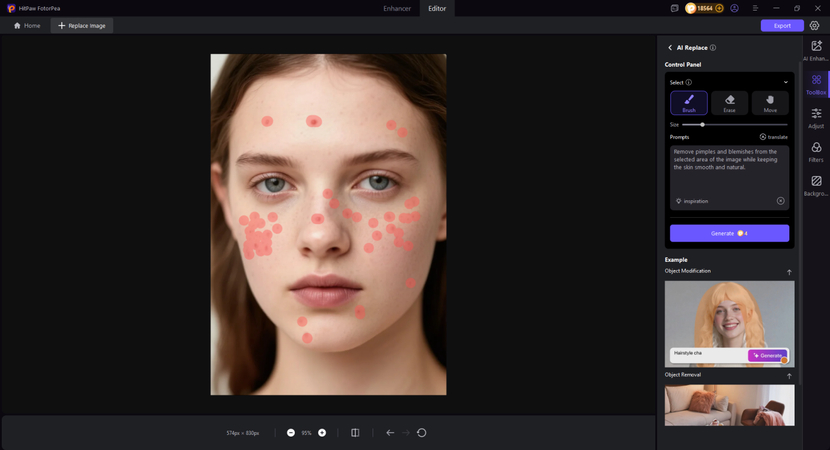Collapse the Select section chevron
The height and width of the screenshot is (450, 830).
tap(785, 82)
